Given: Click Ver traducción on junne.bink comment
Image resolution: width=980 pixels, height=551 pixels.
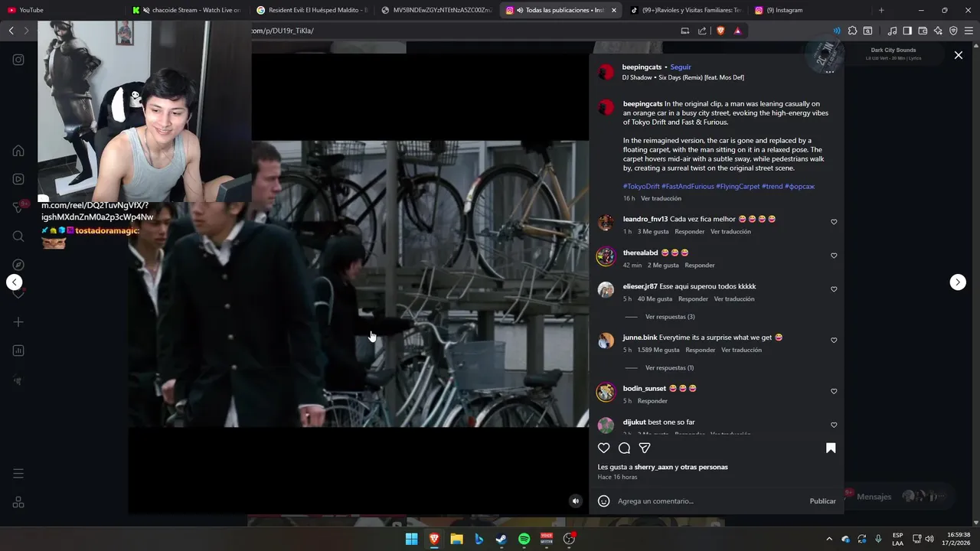Looking at the screenshot, I should (741, 350).
